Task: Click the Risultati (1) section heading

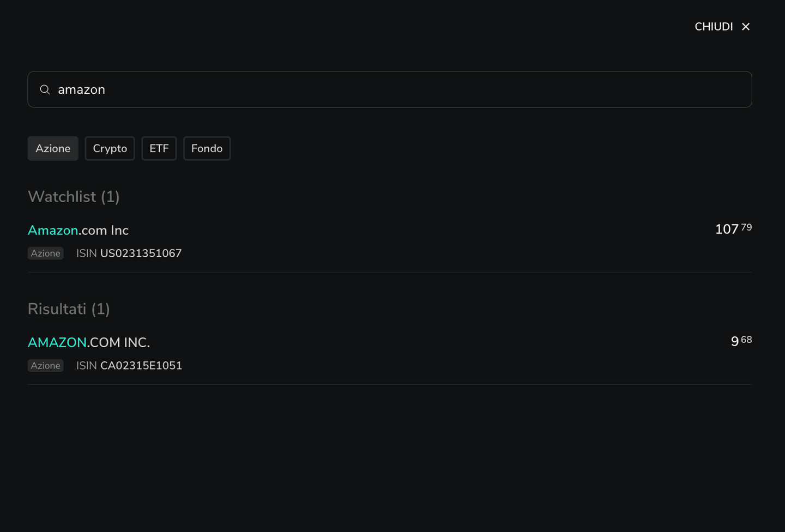Action: click(69, 309)
